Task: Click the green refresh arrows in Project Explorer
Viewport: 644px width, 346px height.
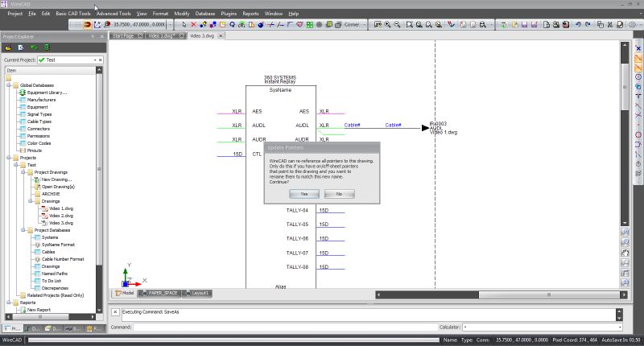Action: [x=34, y=47]
